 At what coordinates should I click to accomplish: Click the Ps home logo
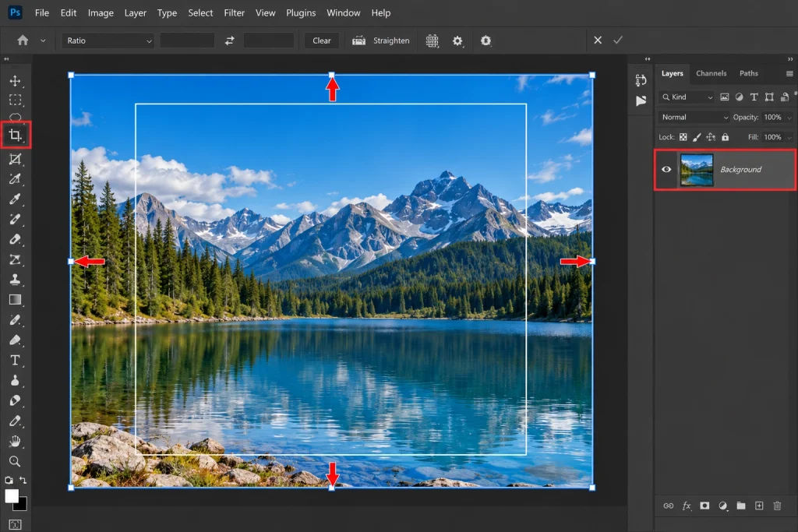[16, 12]
